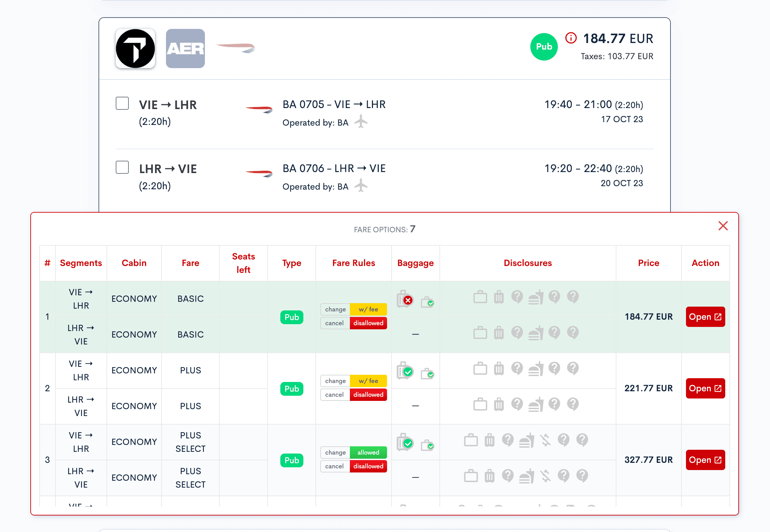770x532 pixels.
Task: Click the Pub type badge for fare 1
Action: [x=292, y=317]
